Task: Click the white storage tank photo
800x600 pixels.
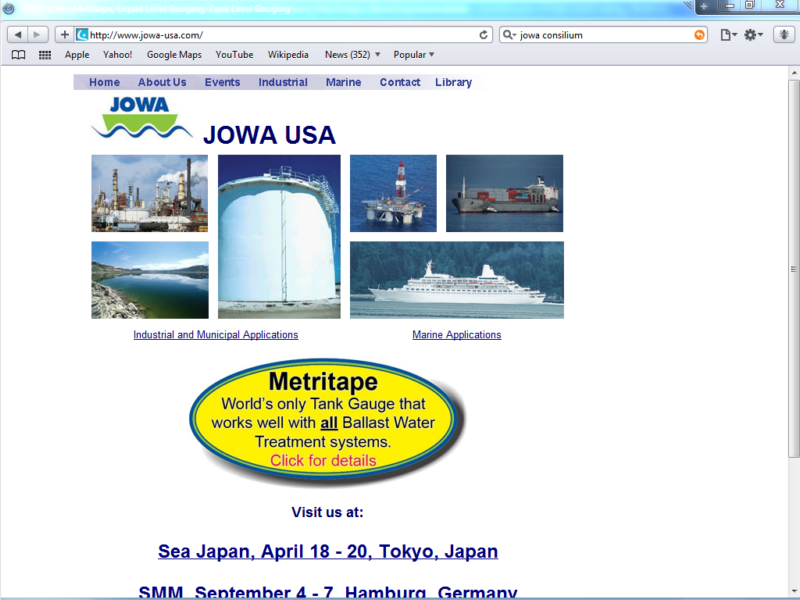Action: [x=279, y=237]
